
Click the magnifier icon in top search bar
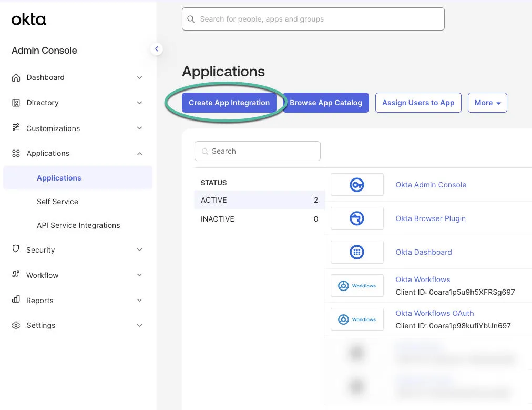(x=191, y=19)
